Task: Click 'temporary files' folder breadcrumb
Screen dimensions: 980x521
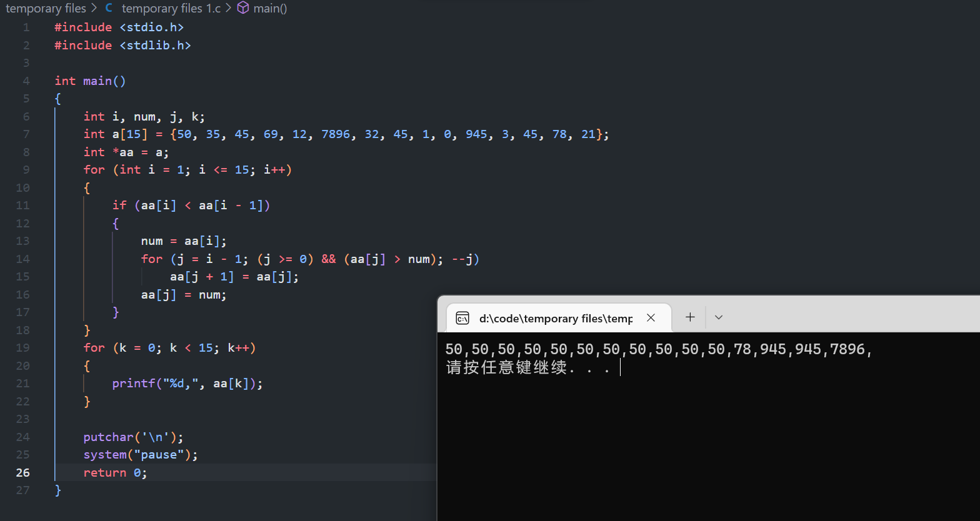Action: coord(46,8)
